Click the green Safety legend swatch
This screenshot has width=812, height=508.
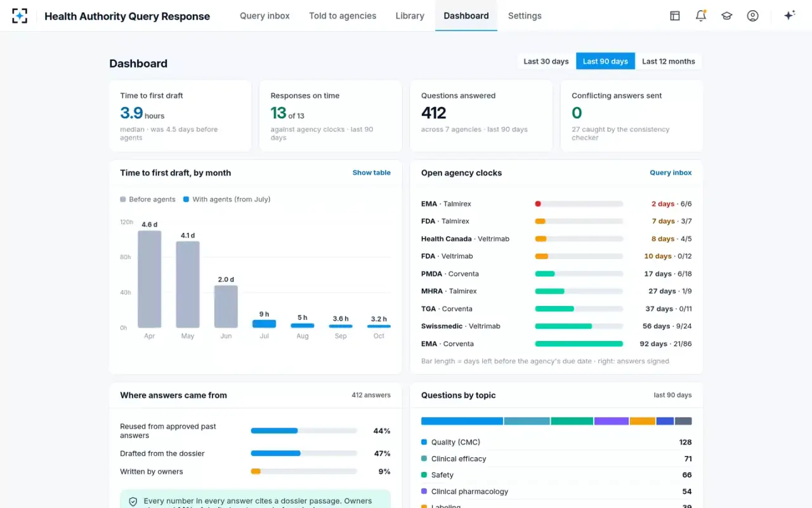(424, 475)
